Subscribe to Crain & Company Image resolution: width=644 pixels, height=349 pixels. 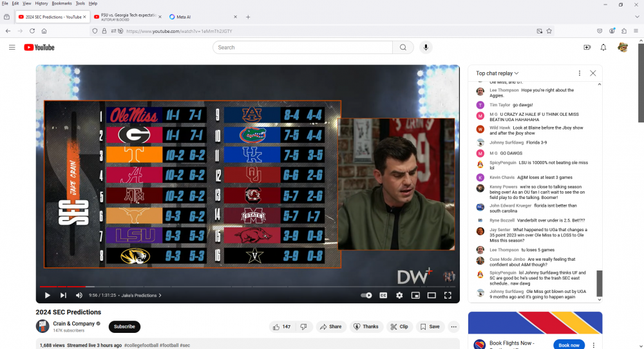124,326
